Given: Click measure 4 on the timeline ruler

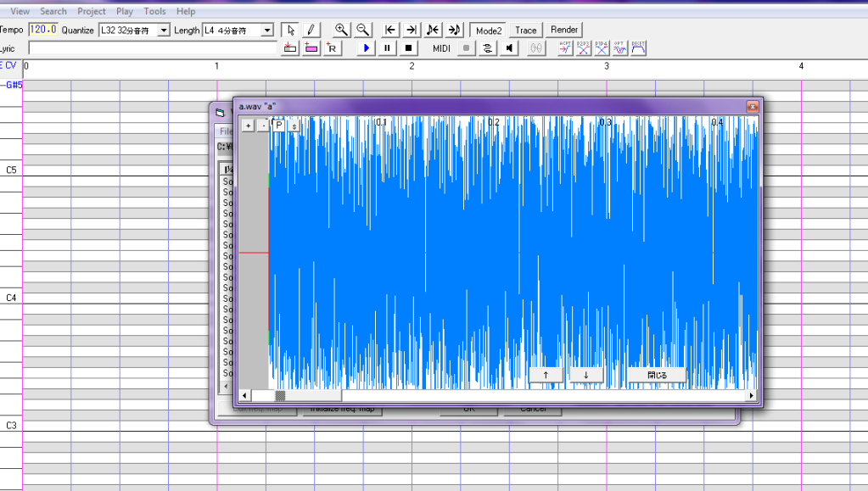Looking at the screenshot, I should pyautogui.click(x=801, y=66).
